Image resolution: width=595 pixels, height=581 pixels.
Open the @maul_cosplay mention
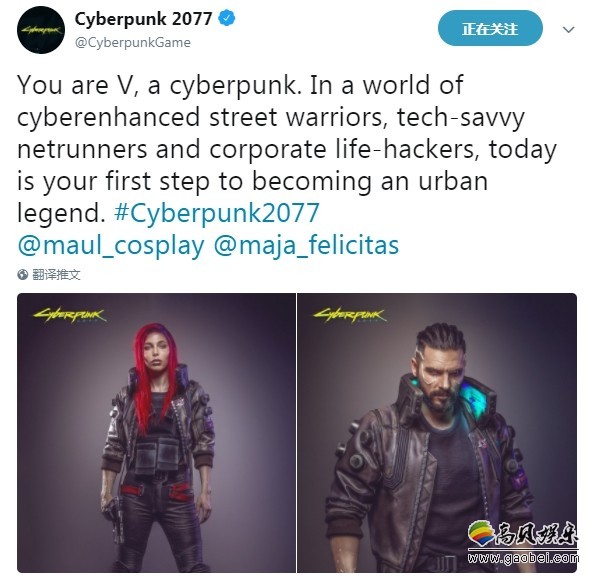click(111, 246)
